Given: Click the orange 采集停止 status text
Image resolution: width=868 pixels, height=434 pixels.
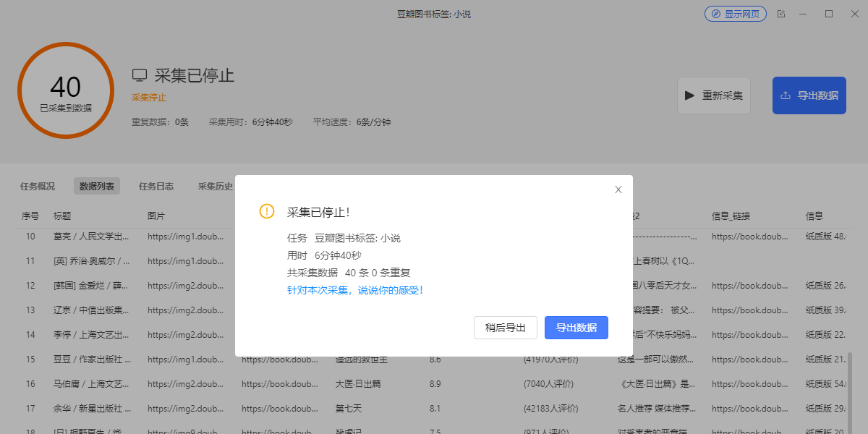Looking at the screenshot, I should [x=149, y=98].
